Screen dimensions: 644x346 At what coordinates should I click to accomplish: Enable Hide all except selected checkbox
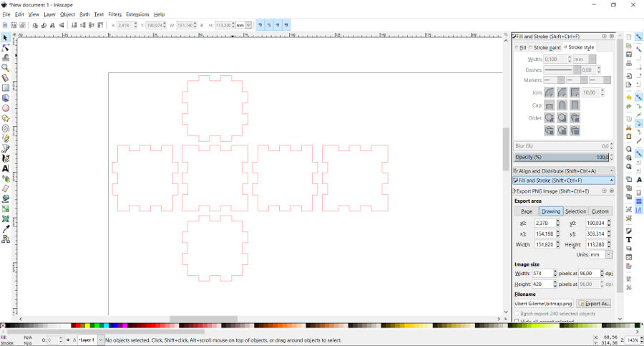pyautogui.click(x=517, y=322)
